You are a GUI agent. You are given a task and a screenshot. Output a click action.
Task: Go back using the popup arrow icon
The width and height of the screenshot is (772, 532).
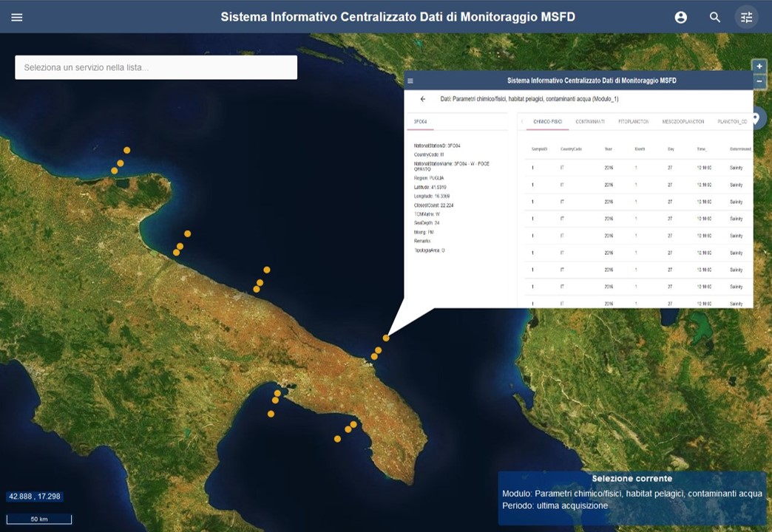pos(423,99)
